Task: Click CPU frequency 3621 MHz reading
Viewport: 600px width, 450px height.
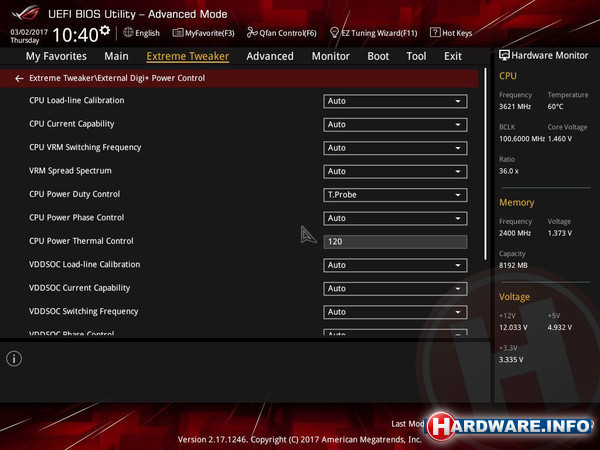Action: pyautogui.click(x=515, y=107)
